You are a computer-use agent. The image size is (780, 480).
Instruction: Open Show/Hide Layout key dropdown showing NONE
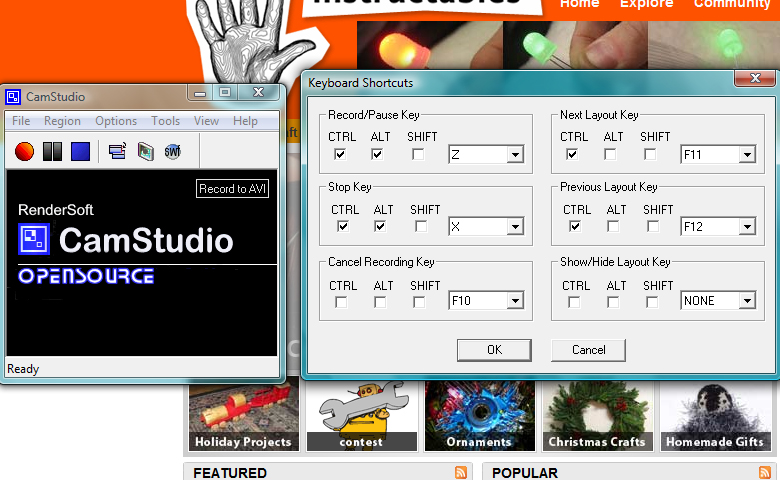click(x=718, y=300)
